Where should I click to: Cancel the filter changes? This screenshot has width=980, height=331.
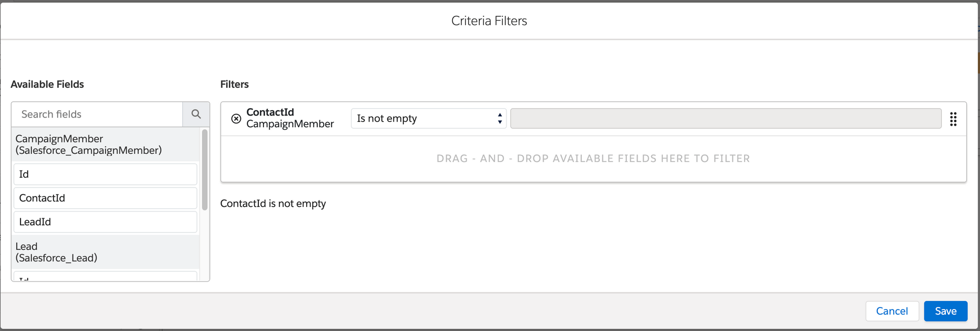[892, 311]
